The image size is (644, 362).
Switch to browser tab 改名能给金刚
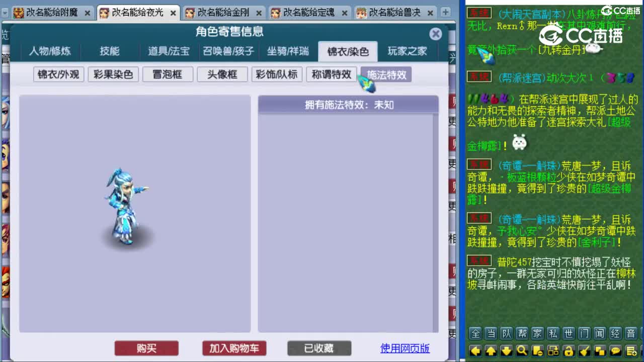pyautogui.click(x=223, y=13)
